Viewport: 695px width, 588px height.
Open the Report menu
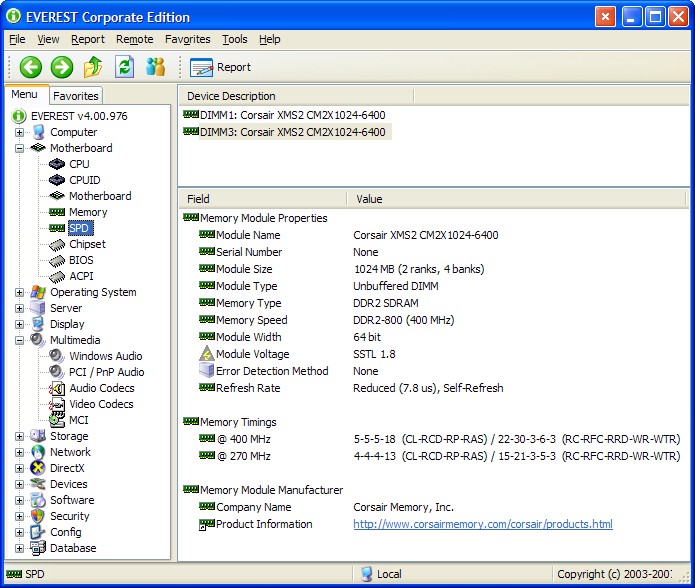[x=88, y=39]
